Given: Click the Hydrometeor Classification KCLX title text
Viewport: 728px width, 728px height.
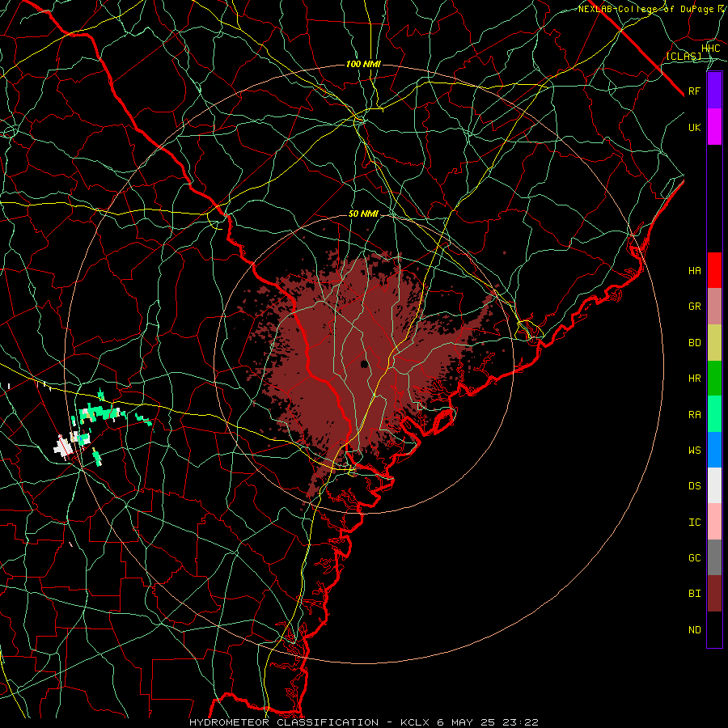Looking at the screenshot, I should (363, 722).
